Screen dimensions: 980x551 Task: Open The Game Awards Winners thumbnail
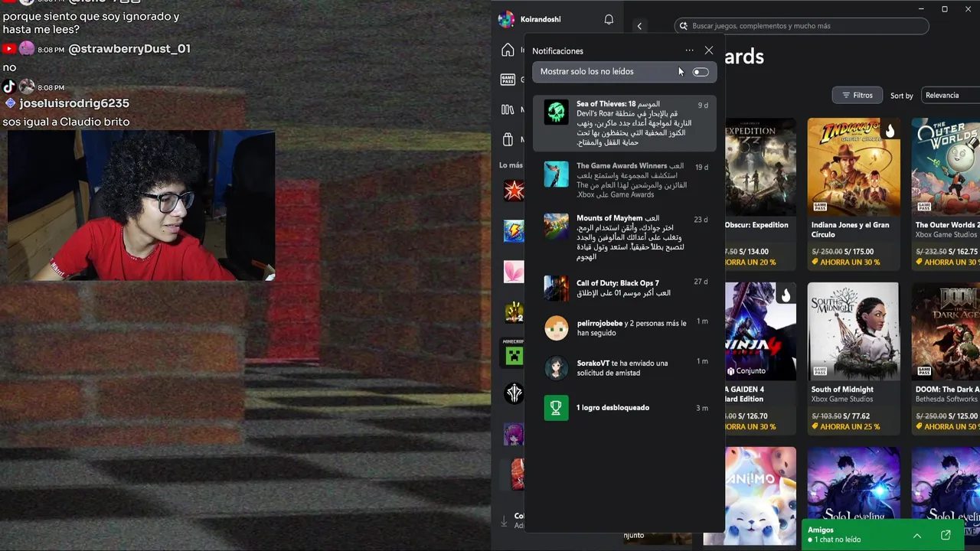click(x=557, y=174)
